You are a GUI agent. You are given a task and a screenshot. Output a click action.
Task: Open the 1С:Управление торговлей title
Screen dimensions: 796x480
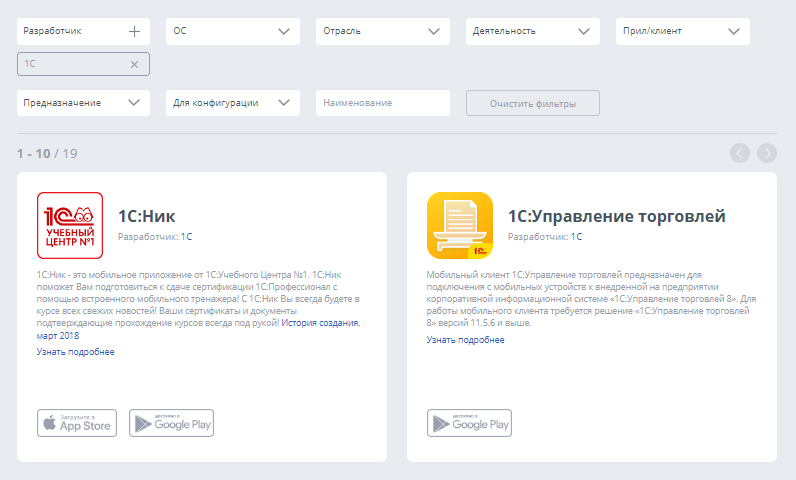click(617, 216)
